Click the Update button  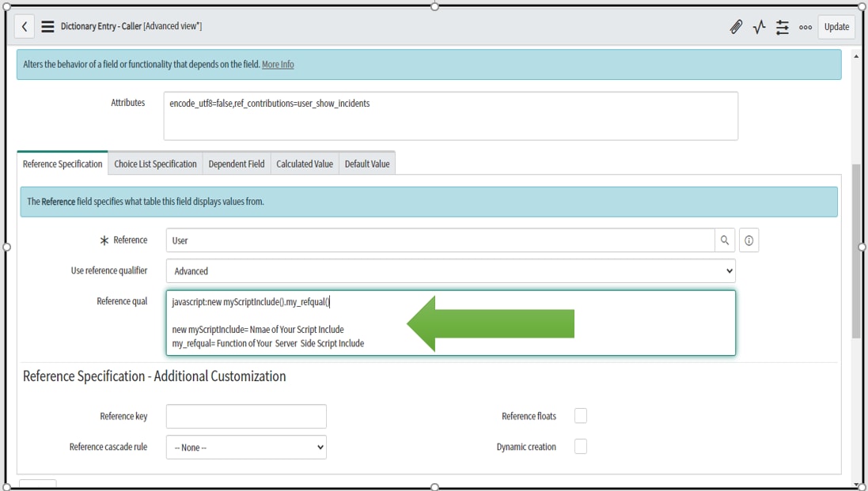(836, 26)
